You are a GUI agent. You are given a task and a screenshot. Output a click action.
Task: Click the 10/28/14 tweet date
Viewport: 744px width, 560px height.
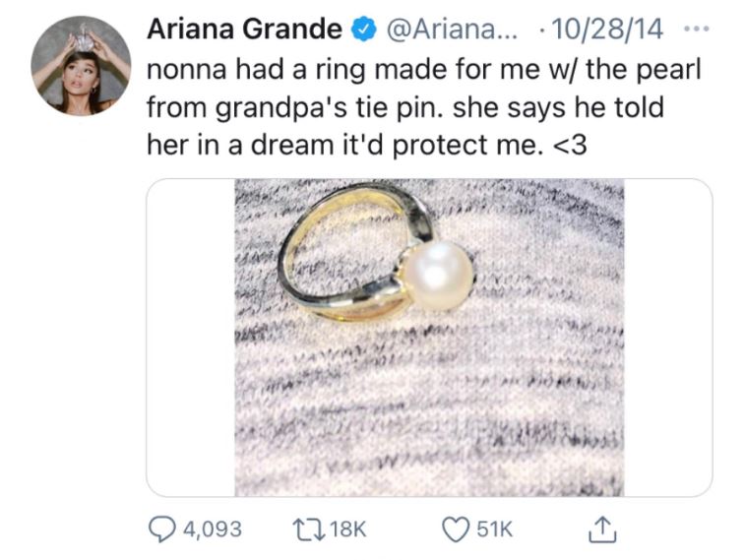pos(607,29)
